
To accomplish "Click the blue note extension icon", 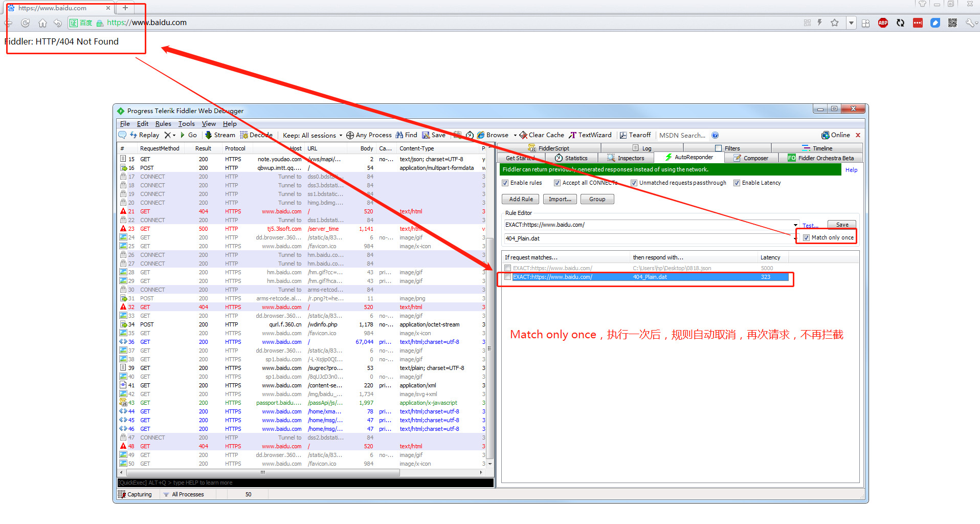I will point(935,23).
